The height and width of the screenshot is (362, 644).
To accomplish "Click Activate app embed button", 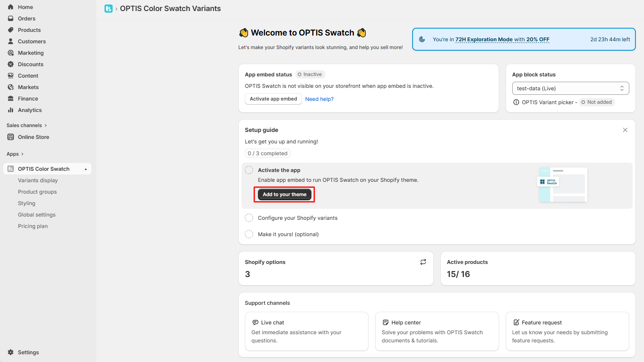I will tap(273, 99).
